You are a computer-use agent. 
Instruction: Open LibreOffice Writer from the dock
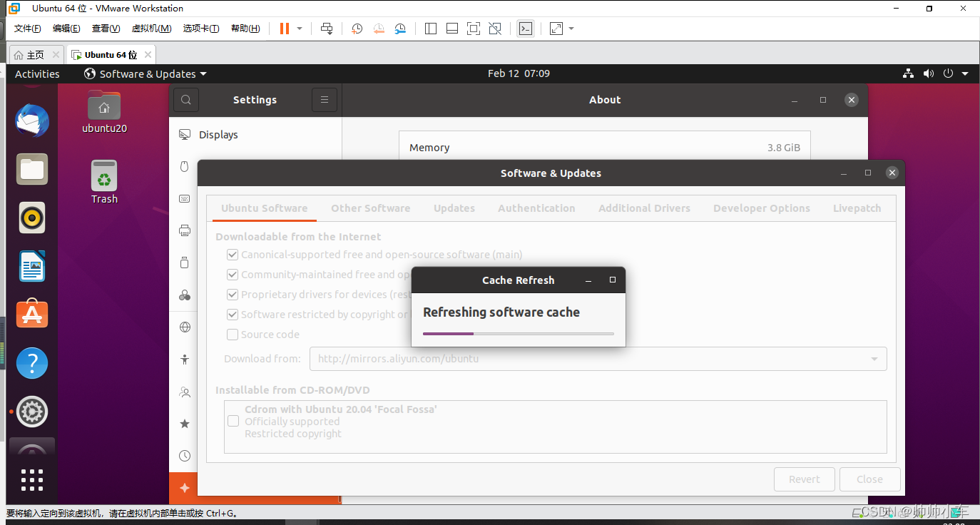click(x=32, y=267)
